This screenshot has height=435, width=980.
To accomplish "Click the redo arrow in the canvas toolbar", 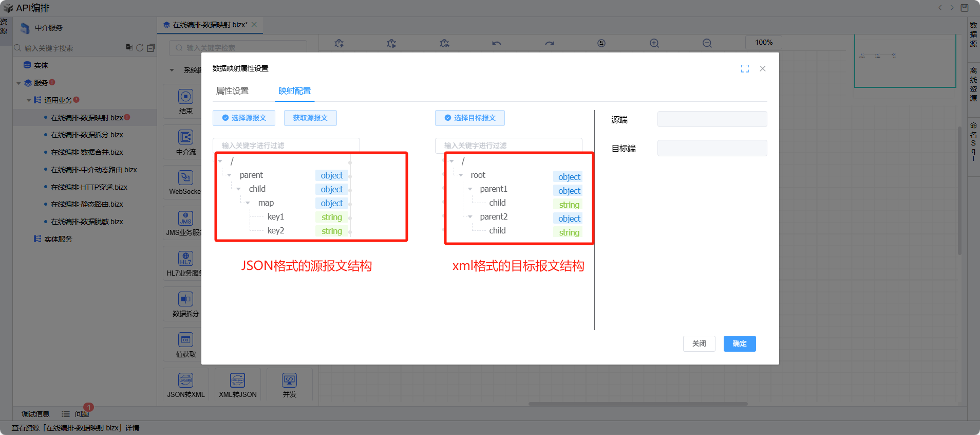I will 550,43.
